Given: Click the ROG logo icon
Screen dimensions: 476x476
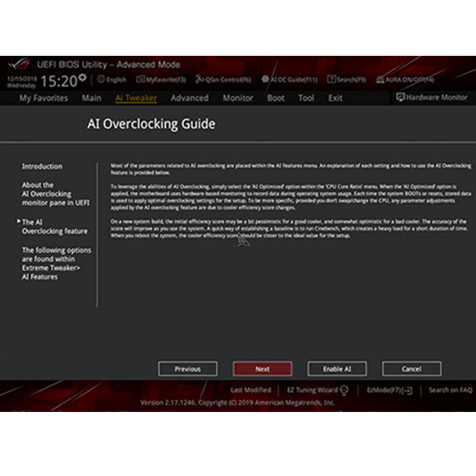Looking at the screenshot, I should 20,64.
